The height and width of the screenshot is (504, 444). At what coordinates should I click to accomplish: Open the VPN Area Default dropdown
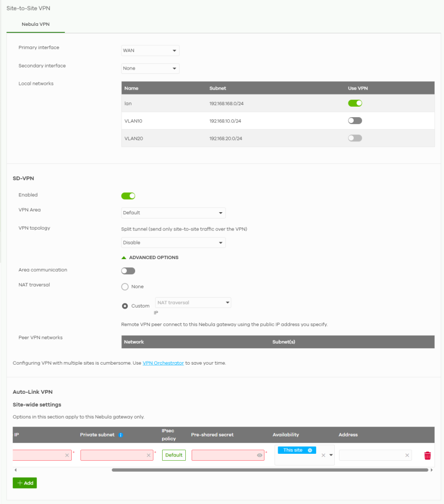click(x=173, y=213)
